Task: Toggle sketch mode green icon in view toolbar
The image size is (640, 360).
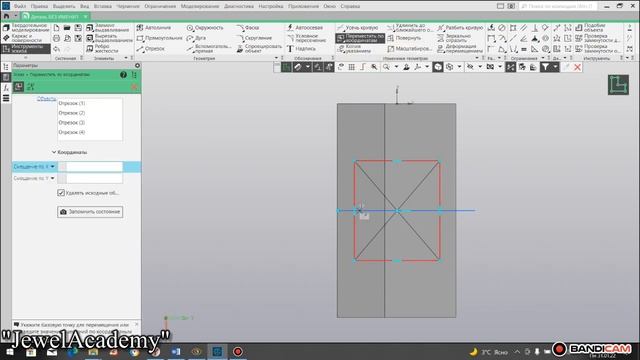Action: pos(287,67)
